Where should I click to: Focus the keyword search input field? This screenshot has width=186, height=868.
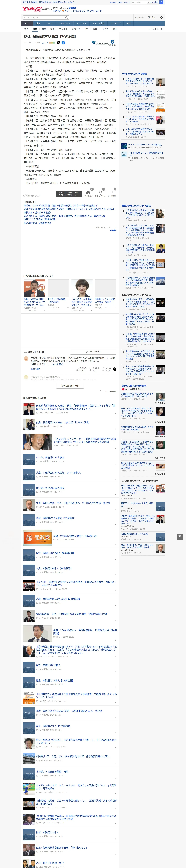pos(44,17)
